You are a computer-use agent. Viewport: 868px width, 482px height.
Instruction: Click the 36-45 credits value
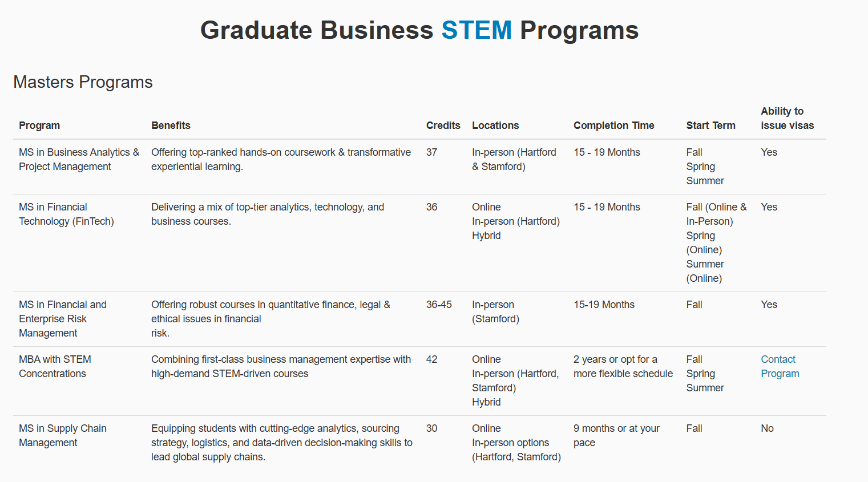pyautogui.click(x=439, y=305)
